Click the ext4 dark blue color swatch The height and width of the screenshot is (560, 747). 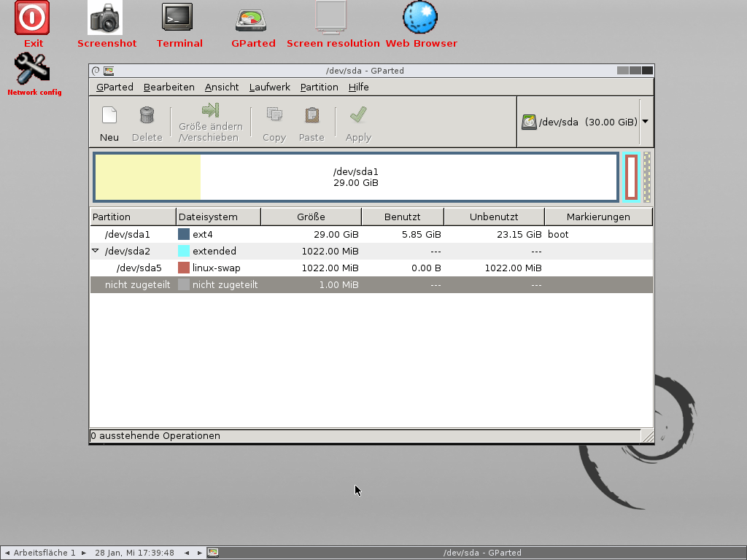pos(183,234)
